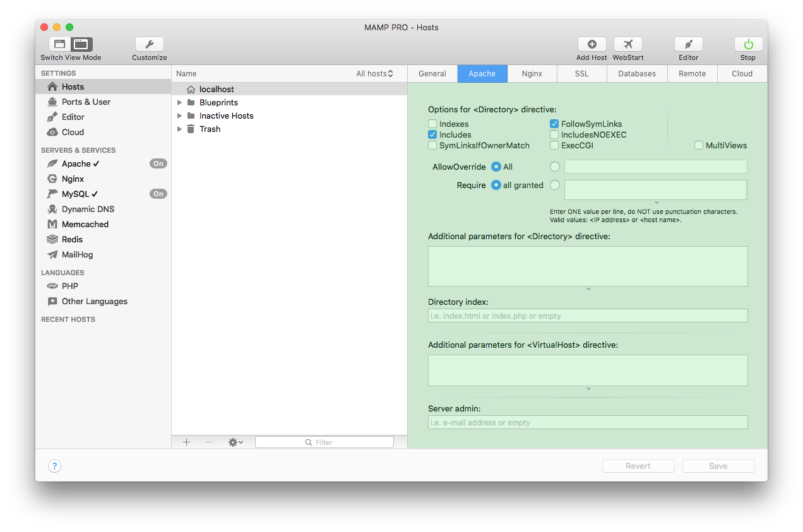Save the Apache configuration changes
Viewport: 803px width, 532px height.
pyautogui.click(x=718, y=466)
